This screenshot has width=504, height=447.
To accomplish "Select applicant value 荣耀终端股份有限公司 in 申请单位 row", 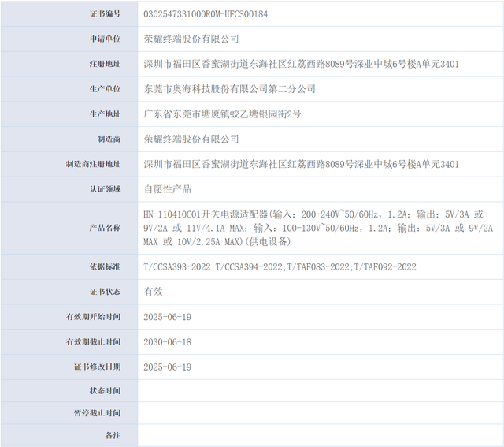I will click(x=191, y=39).
